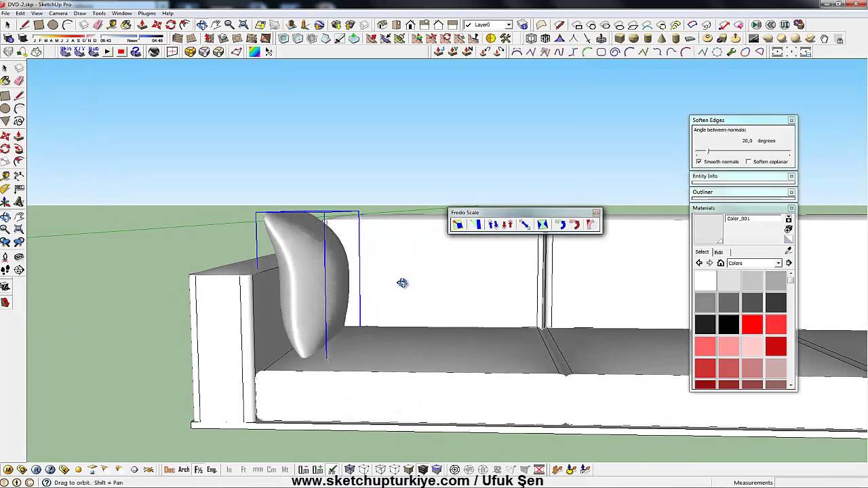Image resolution: width=868 pixels, height=488 pixels.
Task: Toggle the Cm unit button in bottom toolbar
Action: [271, 470]
